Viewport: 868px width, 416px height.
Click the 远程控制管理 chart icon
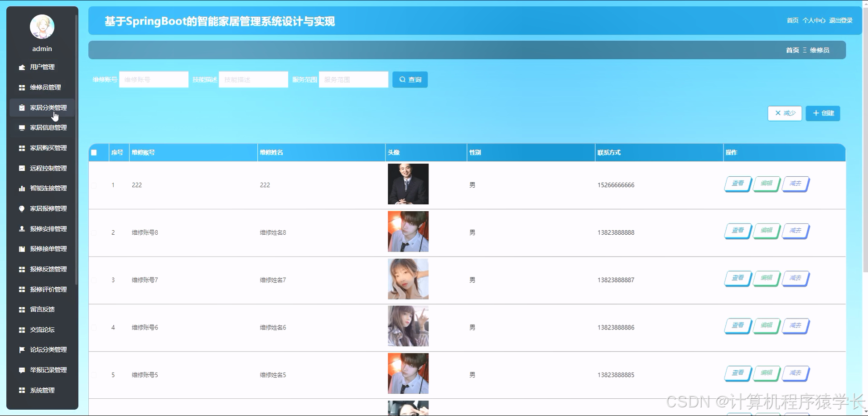coord(22,168)
